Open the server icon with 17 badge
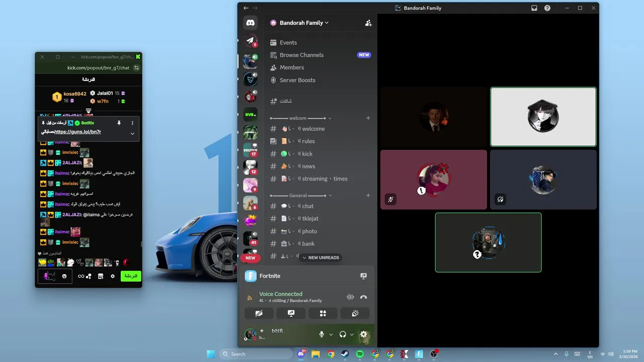 pyautogui.click(x=250, y=149)
